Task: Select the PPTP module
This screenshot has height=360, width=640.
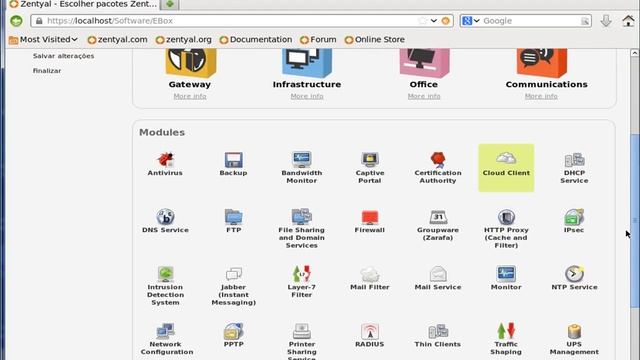Action: pyautogui.click(x=233, y=336)
